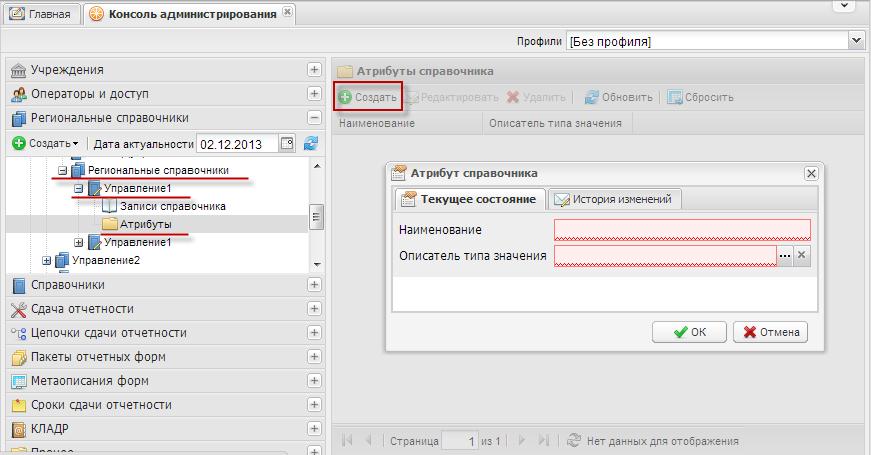Edit the Дата актуальности date field
The width and height of the screenshot is (871, 455).
pyautogui.click(x=237, y=144)
